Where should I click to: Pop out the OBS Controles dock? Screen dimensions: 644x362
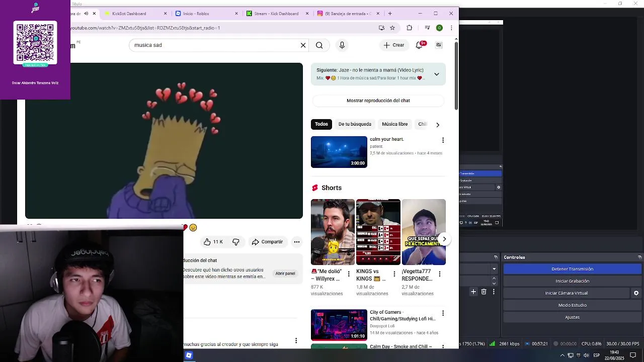[x=640, y=257]
